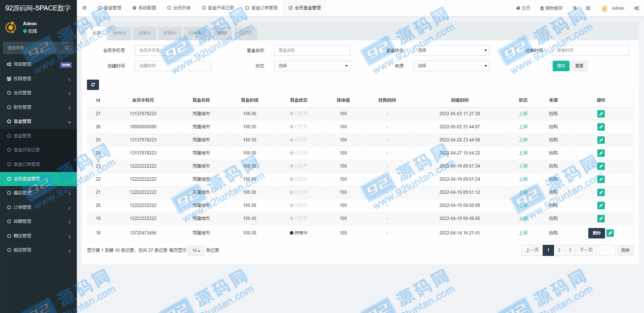Image resolution: width=644 pixels, height=313 pixels.
Task: Open the 系统配置 top navigation tab
Action: [x=144, y=8]
